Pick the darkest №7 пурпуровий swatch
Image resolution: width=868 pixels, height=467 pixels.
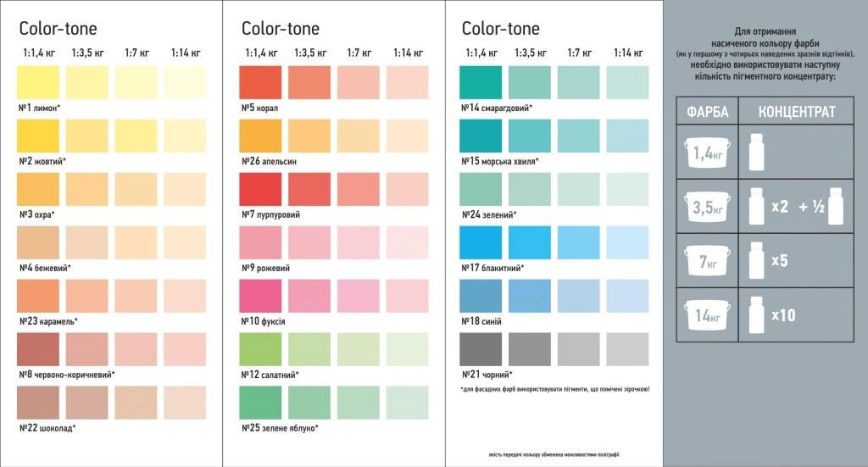[260, 189]
